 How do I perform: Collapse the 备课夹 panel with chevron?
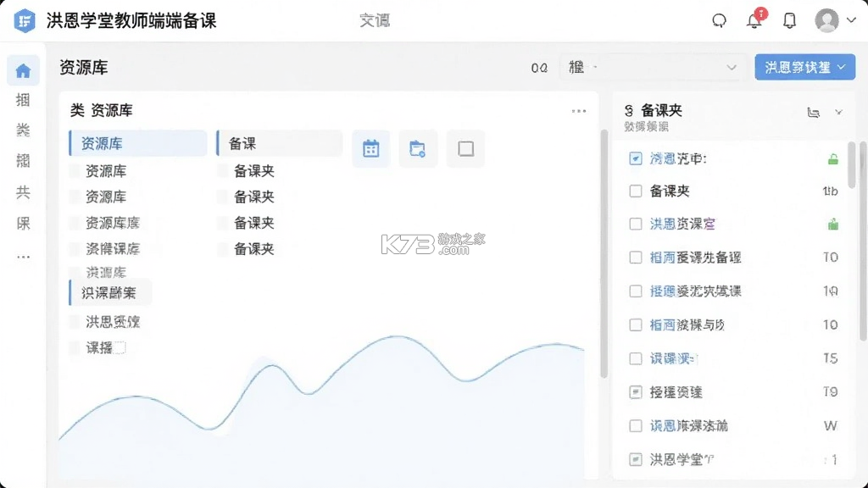click(838, 113)
